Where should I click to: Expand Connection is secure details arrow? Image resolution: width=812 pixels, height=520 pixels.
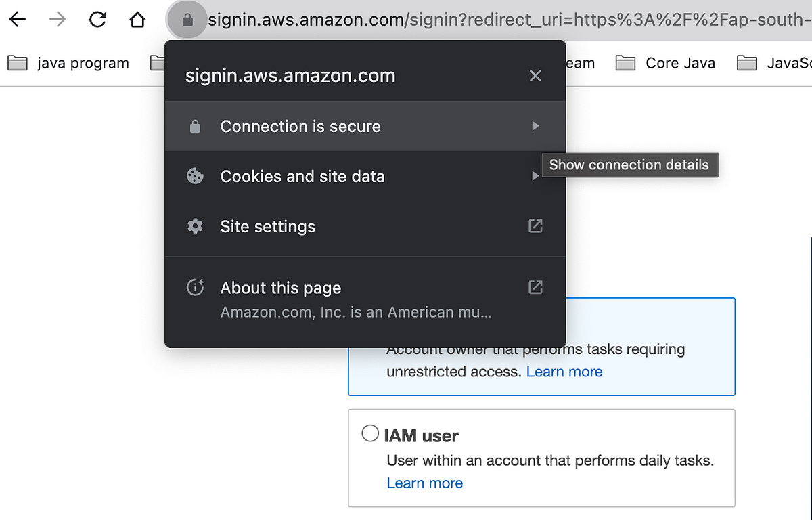535,126
